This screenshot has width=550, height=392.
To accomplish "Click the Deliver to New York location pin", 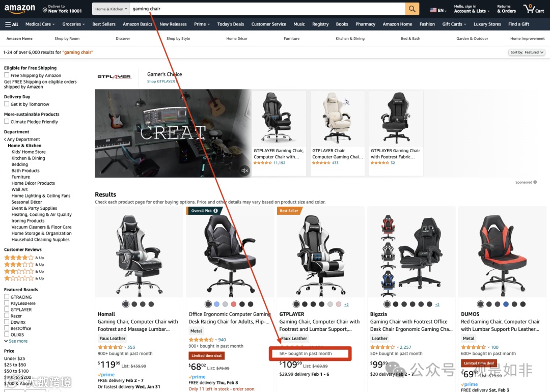I will pos(45,10).
